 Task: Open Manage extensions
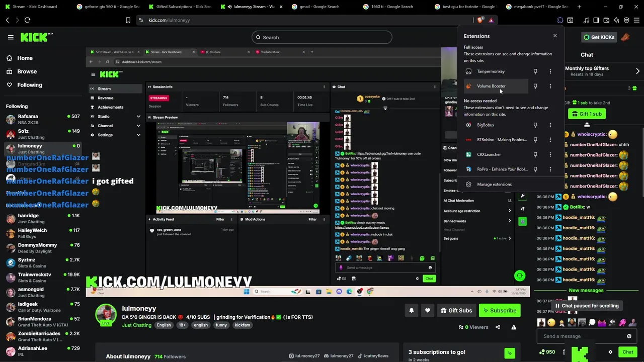(x=494, y=184)
